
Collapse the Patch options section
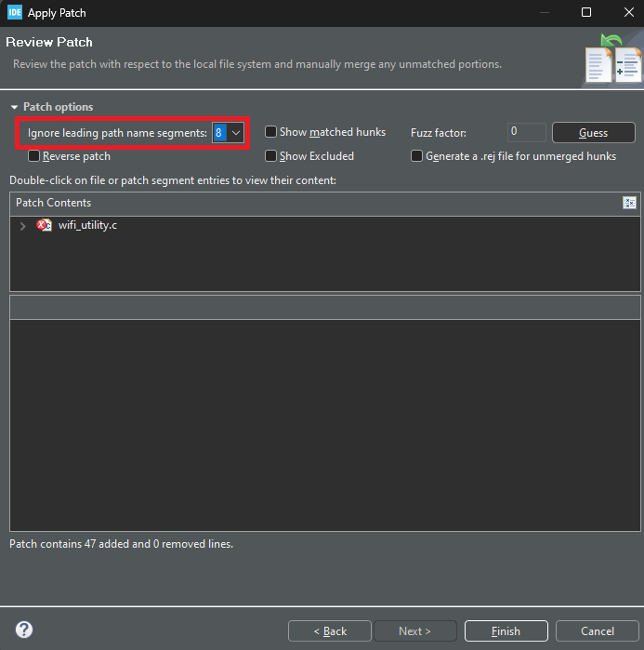[15, 107]
